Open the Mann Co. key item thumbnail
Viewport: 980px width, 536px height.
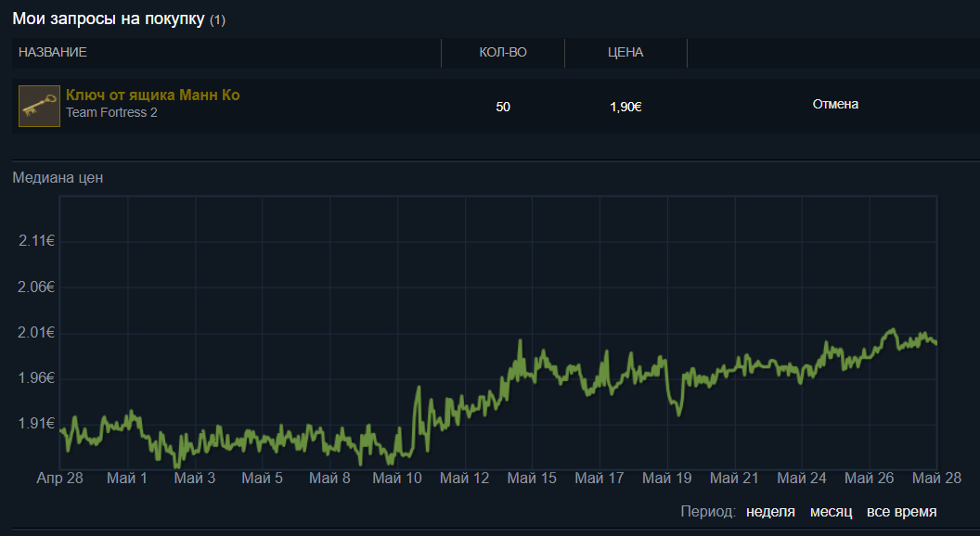pyautogui.click(x=39, y=107)
